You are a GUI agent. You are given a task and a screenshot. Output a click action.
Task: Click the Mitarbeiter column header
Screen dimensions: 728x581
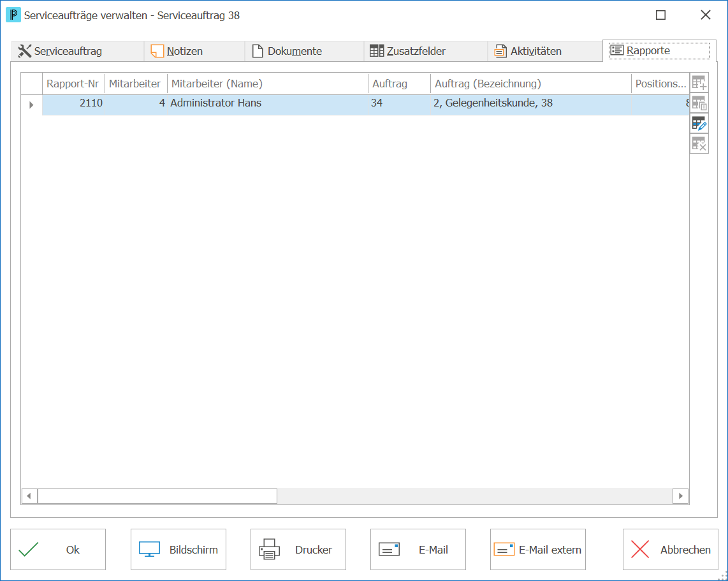(x=136, y=84)
